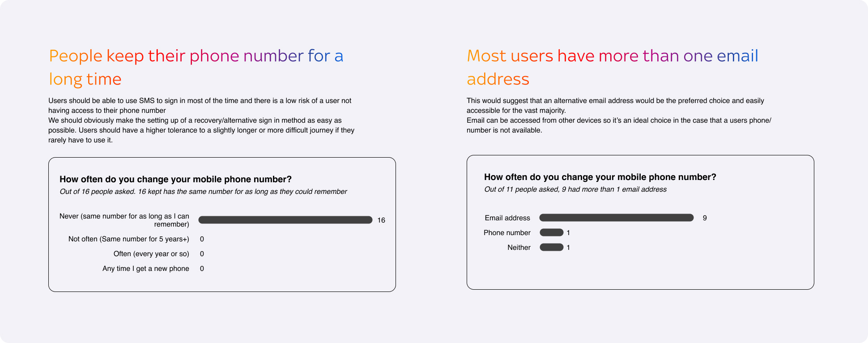The image size is (868, 343).
Task: Click 'Out of 11 people asked' subtitle
Action: 575,189
